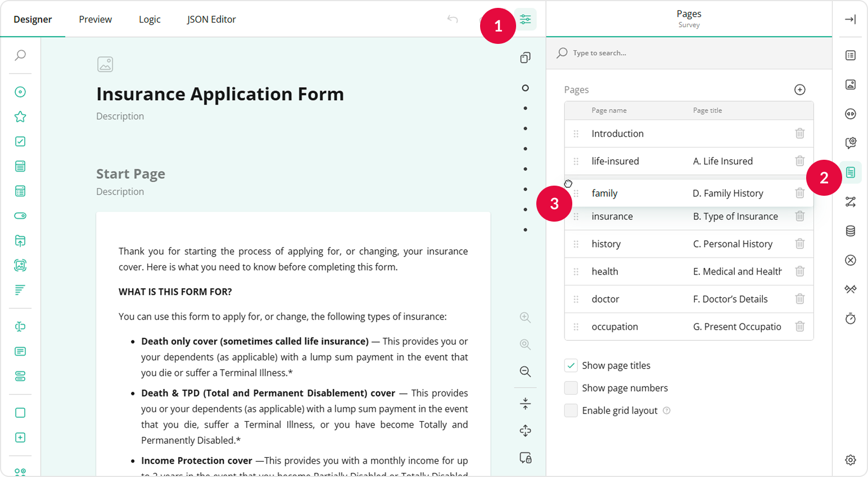The image size is (868, 477).
Task: Open the toolbox search magnifier
Action: (20, 56)
